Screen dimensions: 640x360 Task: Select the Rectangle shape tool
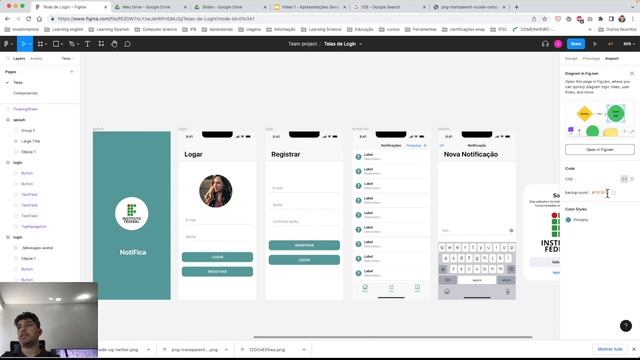coord(56,44)
